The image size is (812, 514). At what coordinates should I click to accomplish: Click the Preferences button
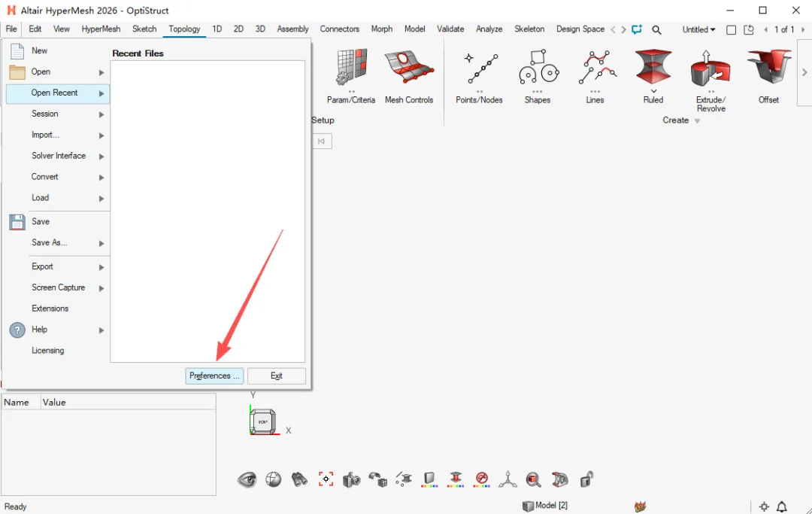tap(214, 376)
